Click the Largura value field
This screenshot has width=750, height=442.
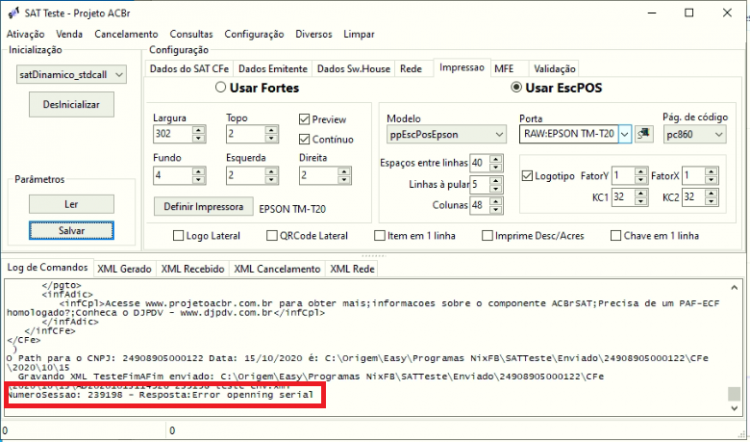[x=173, y=134]
